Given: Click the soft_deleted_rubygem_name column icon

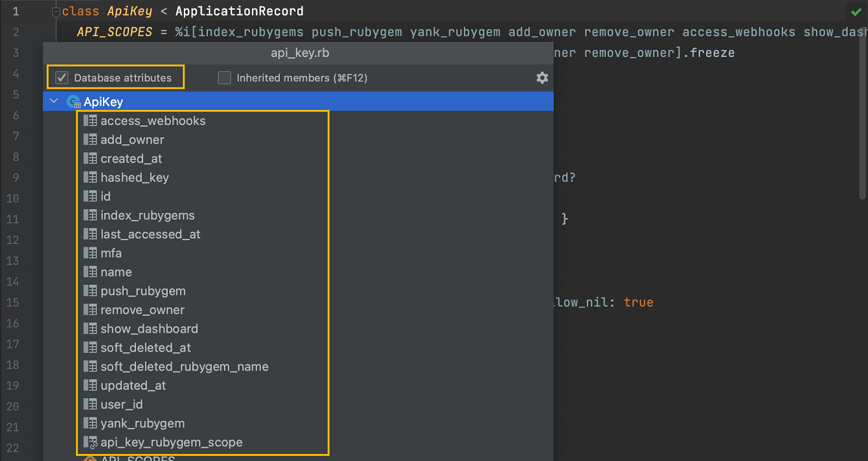Looking at the screenshot, I should click(x=90, y=366).
